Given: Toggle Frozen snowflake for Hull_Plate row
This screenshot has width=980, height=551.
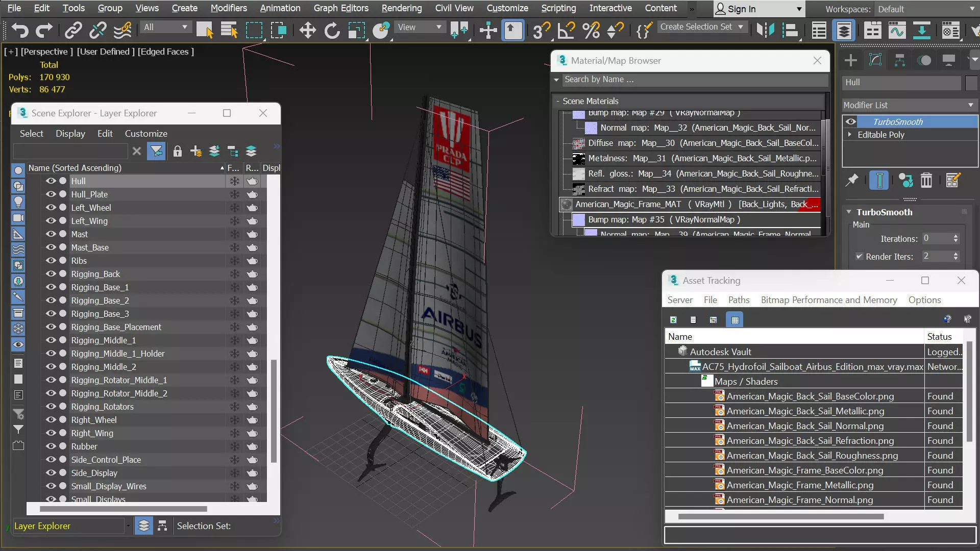Looking at the screenshot, I should (x=234, y=194).
